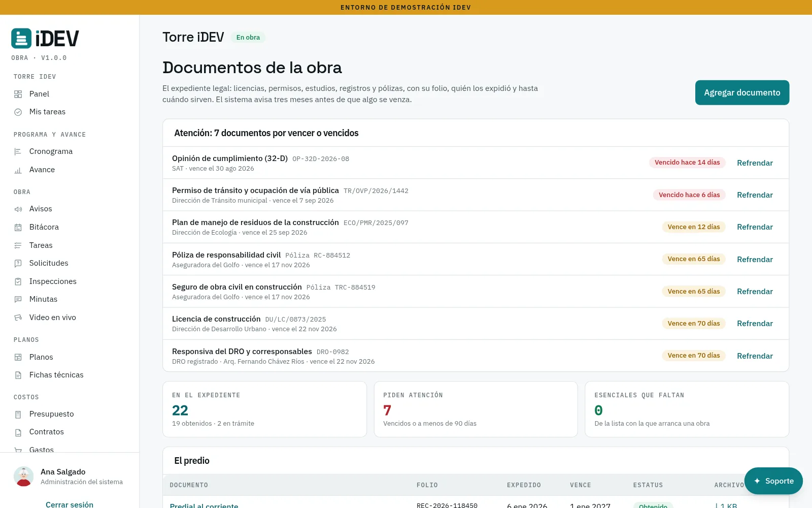Click the Fichas técnicas document icon
This screenshot has width=812, height=508.
pyautogui.click(x=18, y=375)
